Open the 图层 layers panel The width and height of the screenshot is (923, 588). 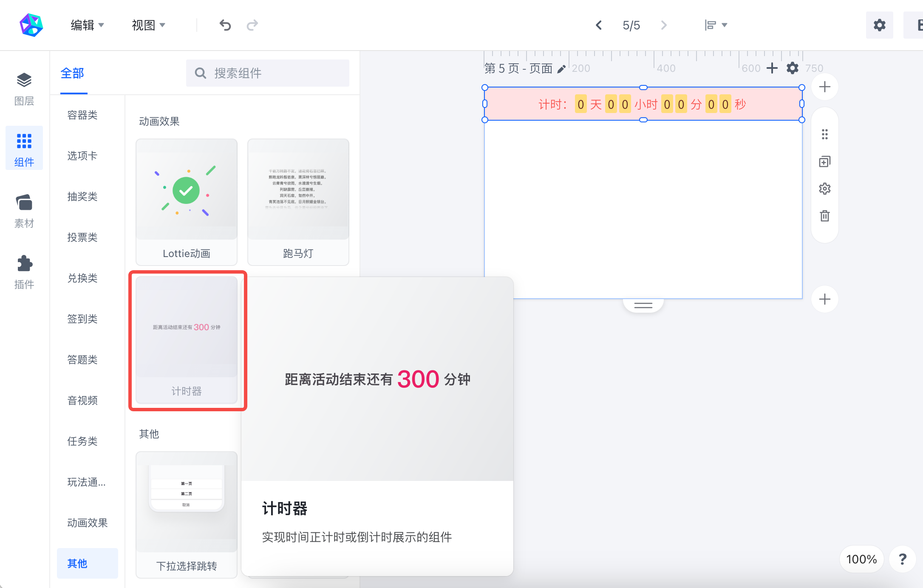point(24,88)
